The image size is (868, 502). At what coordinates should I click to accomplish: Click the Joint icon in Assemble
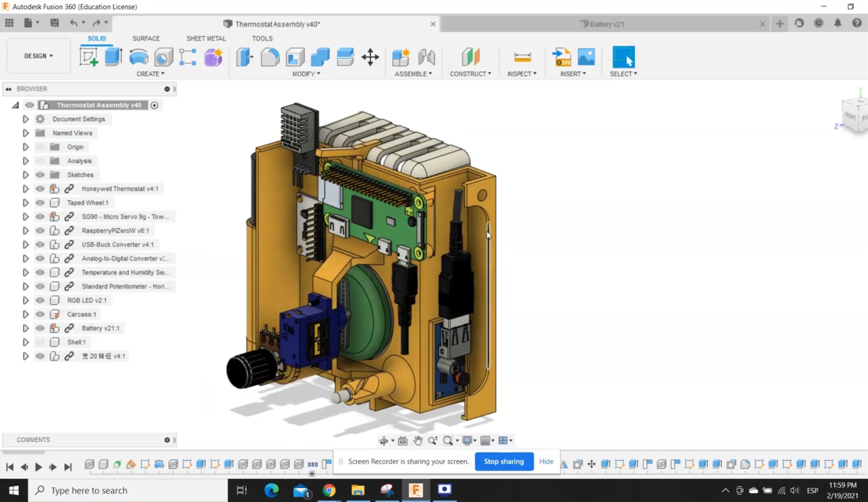[x=426, y=57]
